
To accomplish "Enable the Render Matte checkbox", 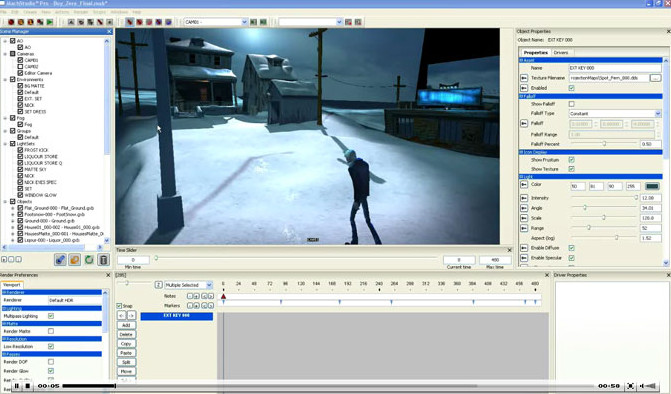I will (x=51, y=331).
